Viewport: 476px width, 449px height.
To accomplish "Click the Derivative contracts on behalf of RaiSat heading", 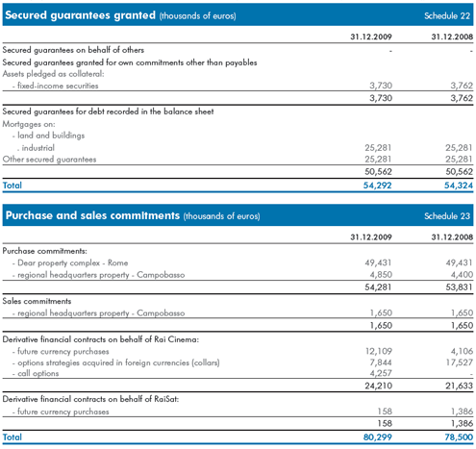I will click(90, 399).
